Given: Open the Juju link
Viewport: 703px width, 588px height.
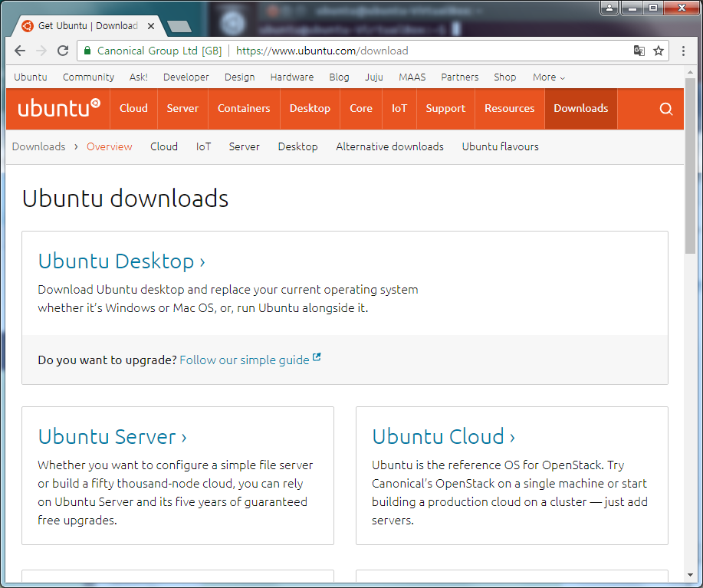Looking at the screenshot, I should [374, 77].
